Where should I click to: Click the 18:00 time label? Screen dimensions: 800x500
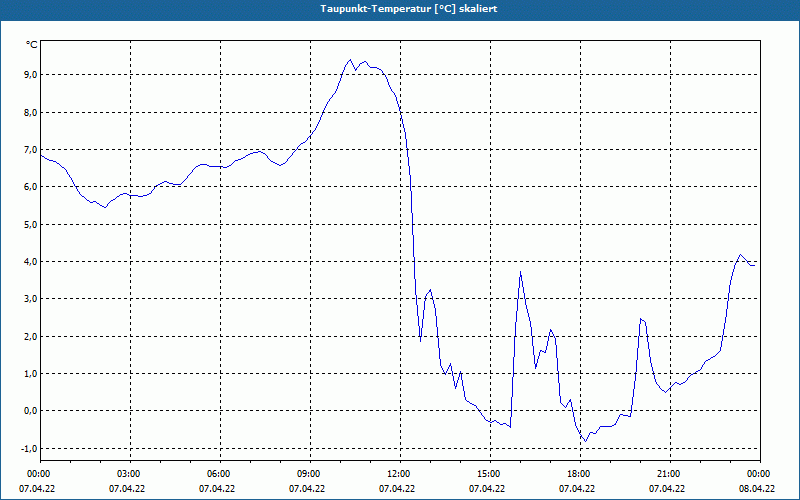tap(580, 474)
